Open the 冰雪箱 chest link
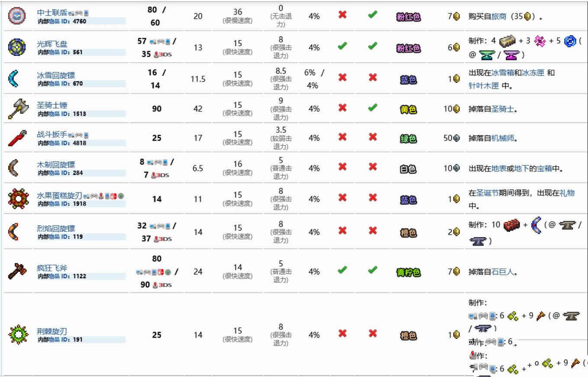588x377 pixels. click(502, 73)
